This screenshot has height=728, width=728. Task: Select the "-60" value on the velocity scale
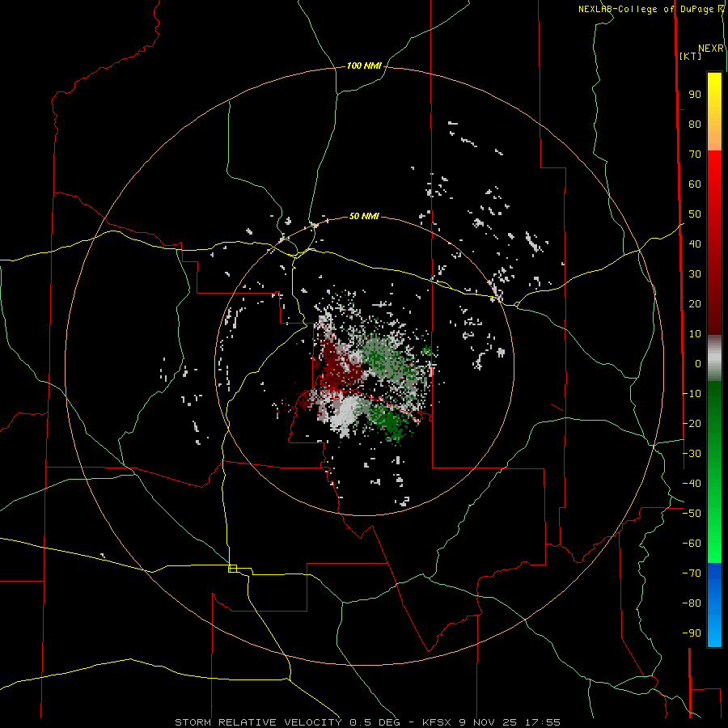click(692, 544)
